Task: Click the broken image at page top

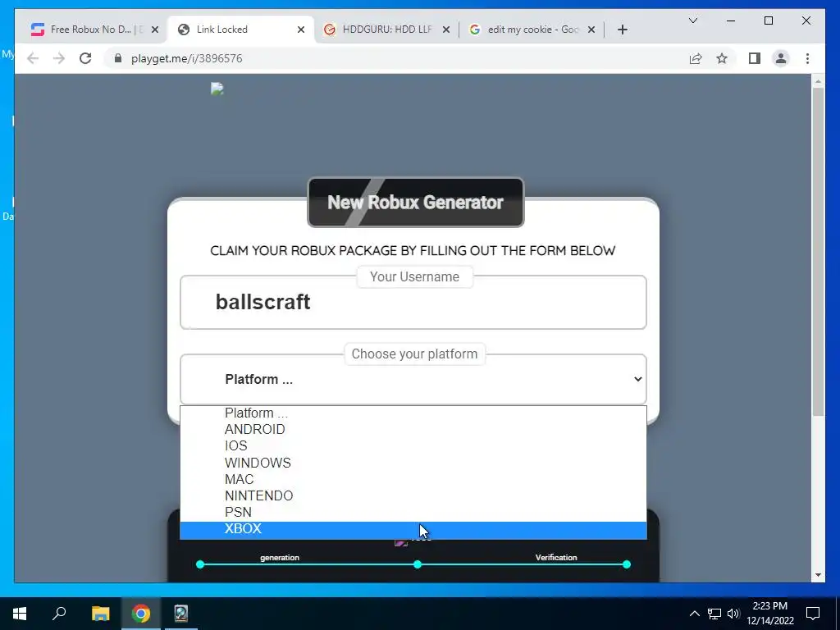Action: tap(217, 89)
